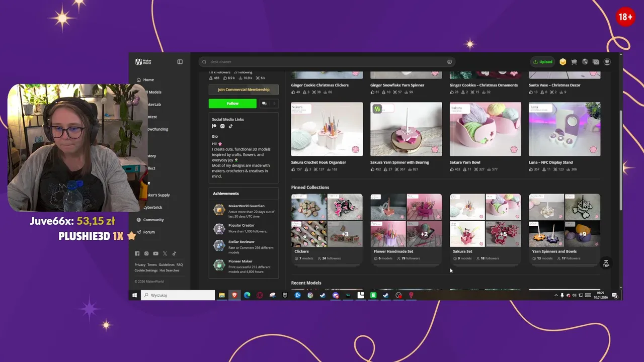Open Cookie Settings footer link
Viewport: 644px width, 362px height.
(146, 270)
